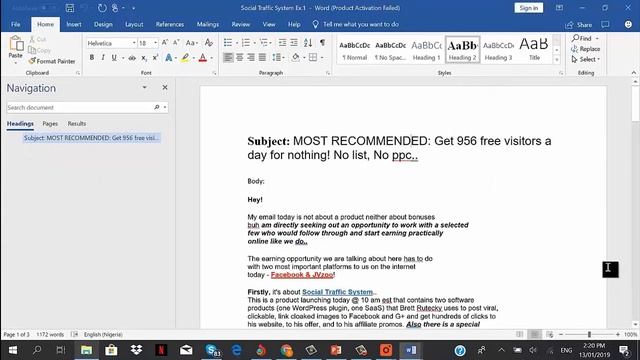Follow the Social Traffic System link

point(337,292)
